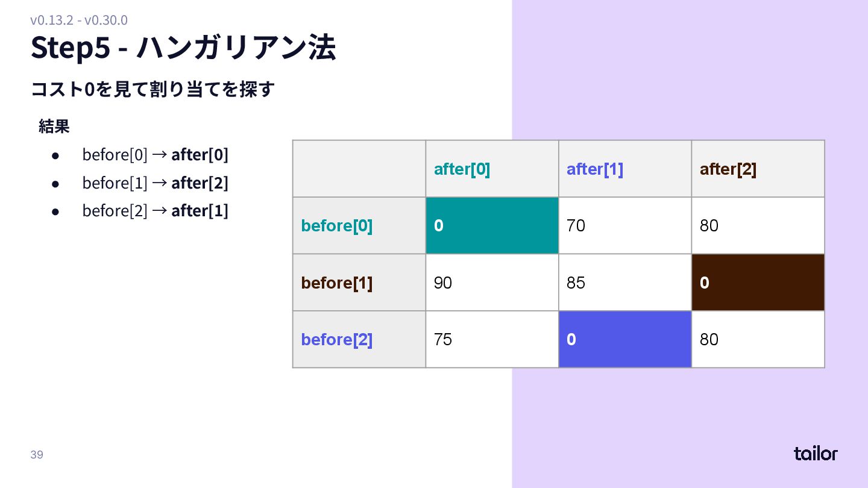Click the 80 cell in the before[2] row
Viewport: 868px width, 488px height.
point(758,339)
